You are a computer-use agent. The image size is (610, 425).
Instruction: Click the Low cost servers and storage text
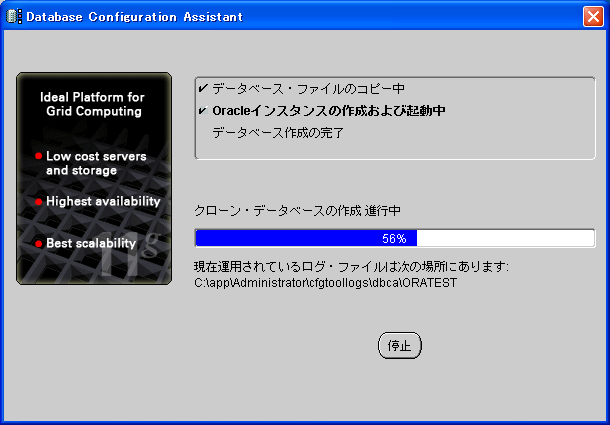tap(96, 163)
